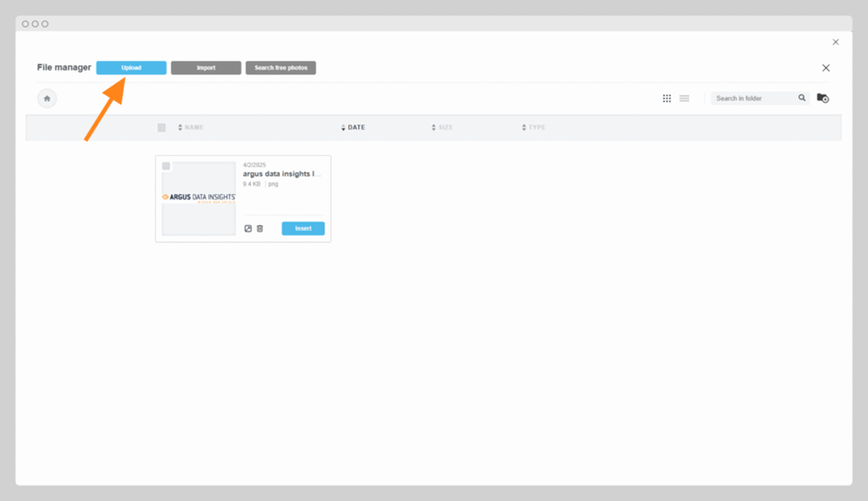This screenshot has height=501, width=868.
Task: Toggle the select-all checkbox in header
Action: click(x=162, y=128)
